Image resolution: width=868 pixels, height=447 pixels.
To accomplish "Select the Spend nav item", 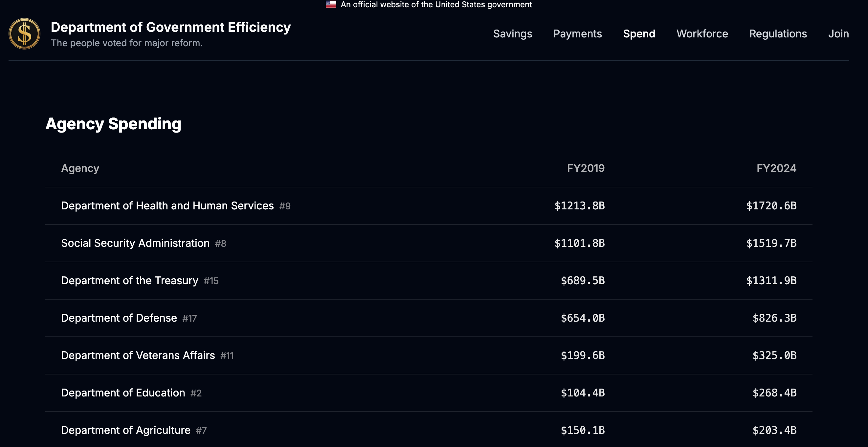I will 639,34.
